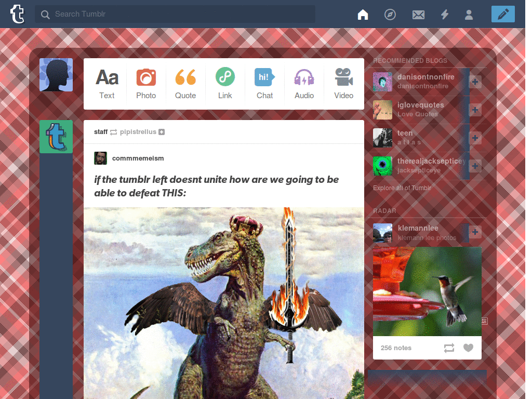Screen dimensions: 532x399
Task: Create a new Quote post
Action: tap(185, 84)
